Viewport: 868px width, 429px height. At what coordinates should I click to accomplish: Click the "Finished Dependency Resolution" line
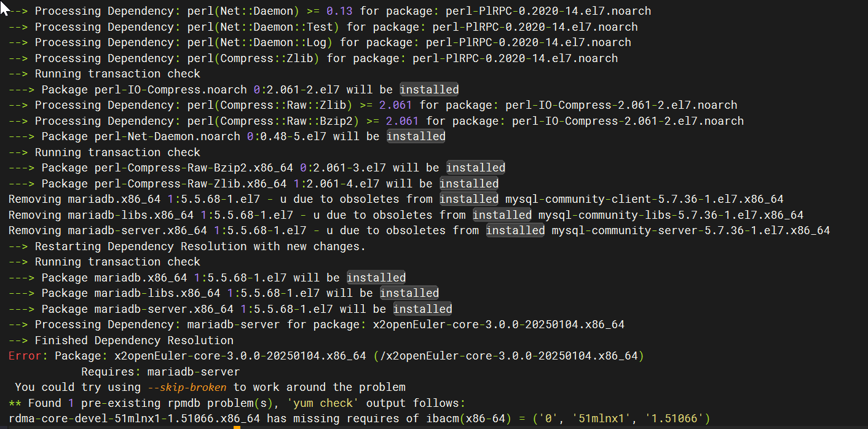coord(134,340)
